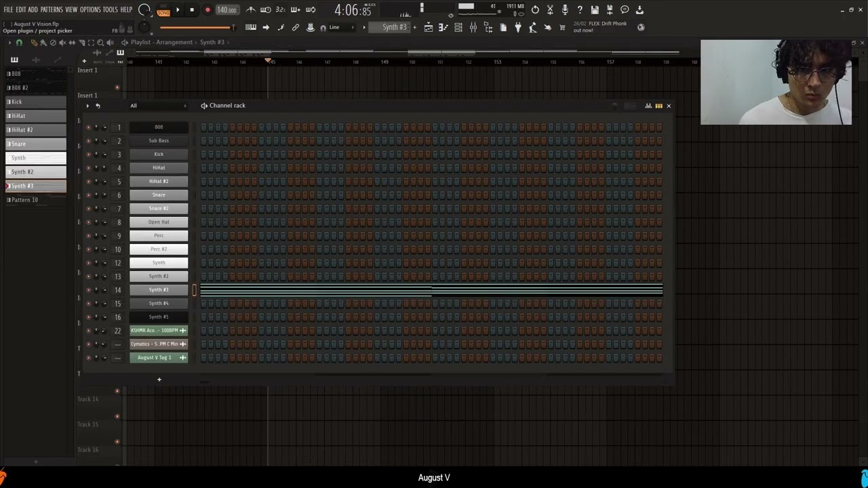The image size is (868, 488).
Task: Mute the Sub Bass channel LED
Action: click(x=88, y=141)
